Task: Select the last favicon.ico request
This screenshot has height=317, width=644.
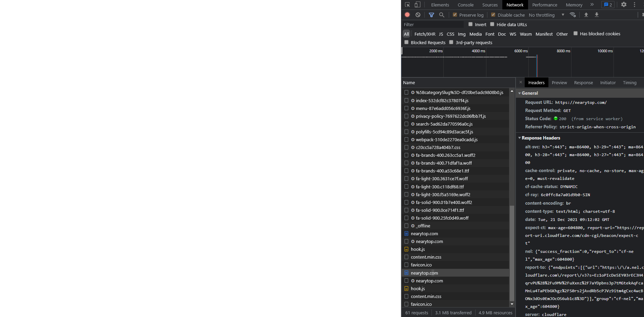Action: (x=456, y=304)
